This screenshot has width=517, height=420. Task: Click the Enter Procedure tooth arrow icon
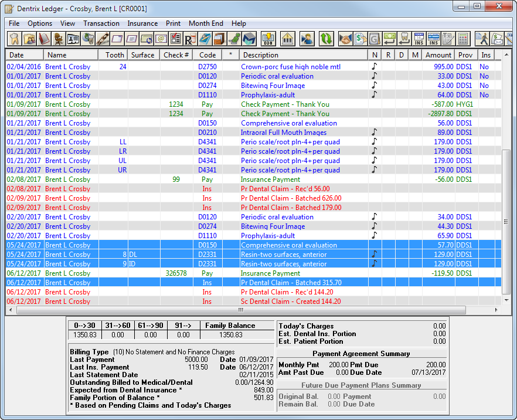404,39
